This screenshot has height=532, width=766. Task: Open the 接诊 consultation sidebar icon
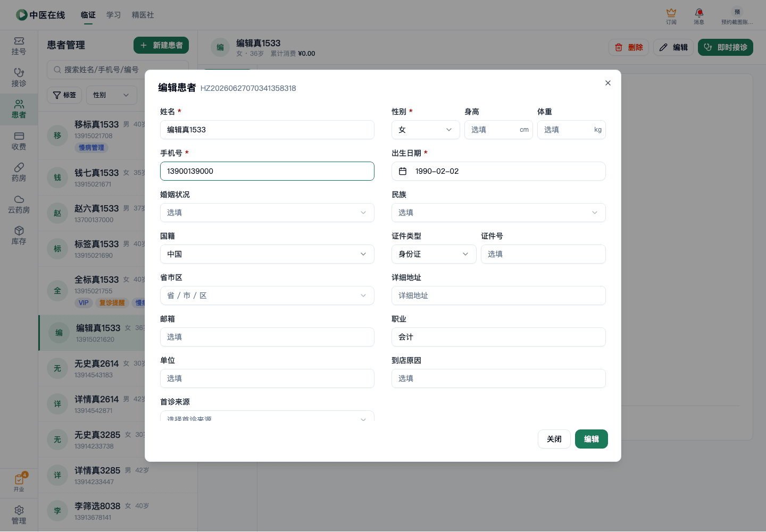(x=19, y=78)
